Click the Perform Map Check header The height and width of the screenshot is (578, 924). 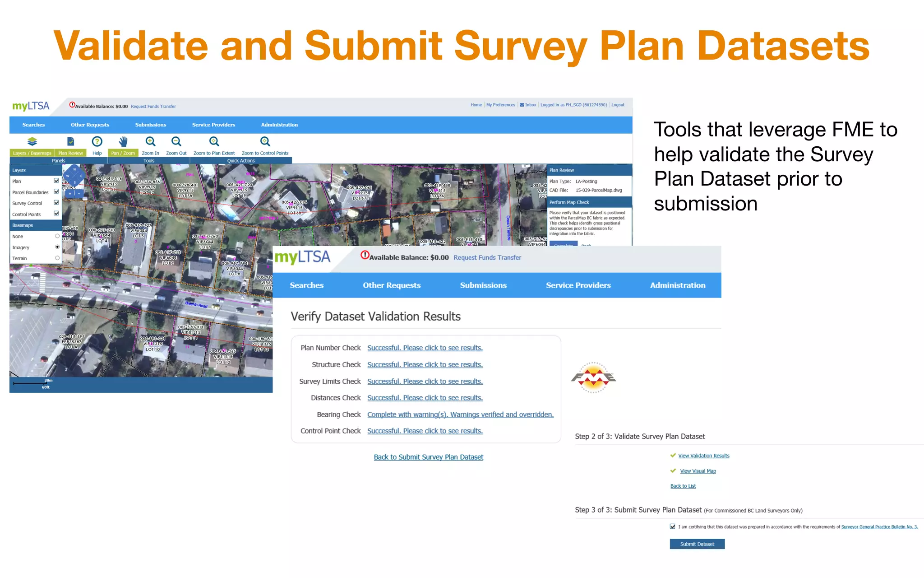589,202
